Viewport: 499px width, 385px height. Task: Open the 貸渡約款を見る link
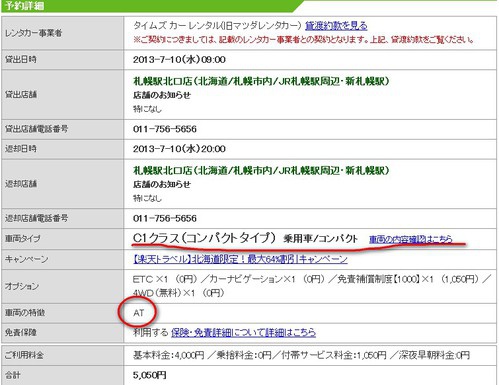point(336,26)
